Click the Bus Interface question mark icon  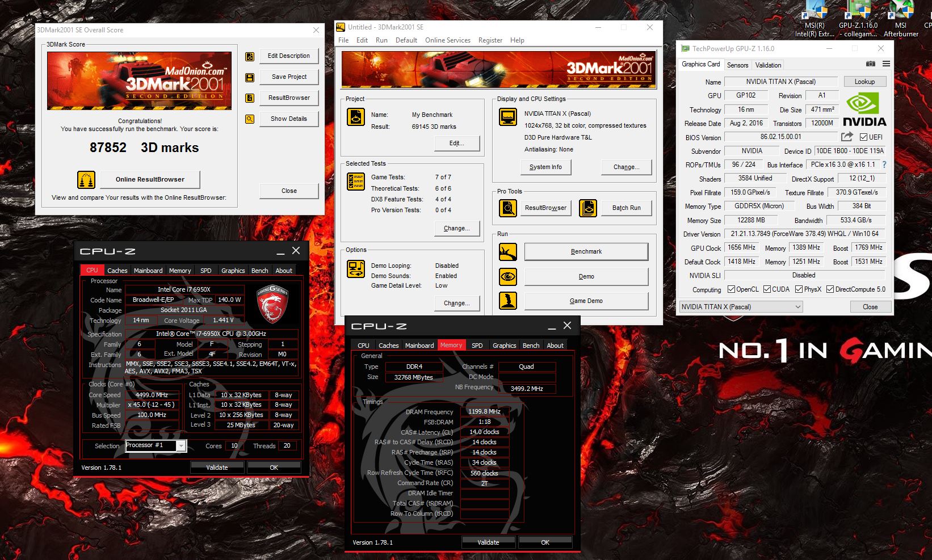point(884,165)
